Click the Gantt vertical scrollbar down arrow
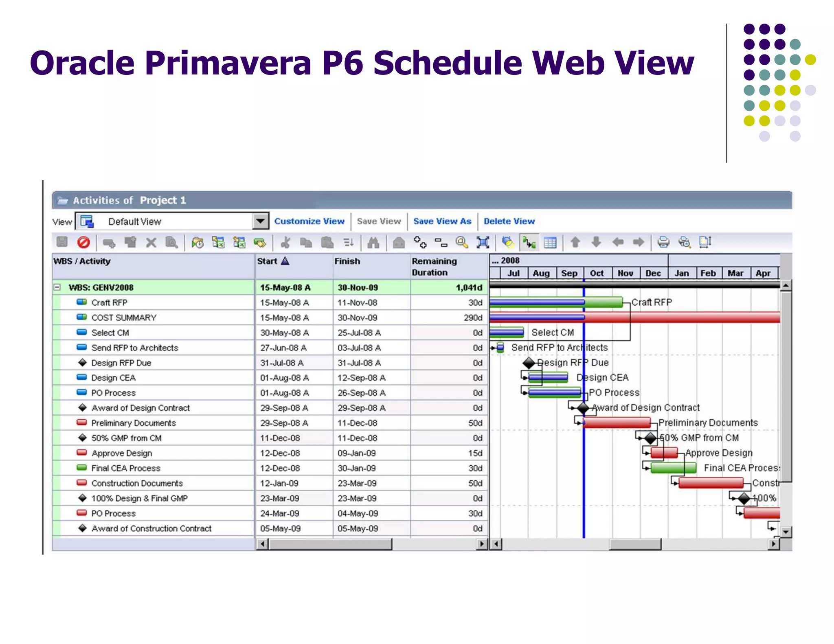Image resolution: width=834 pixels, height=644 pixels. click(x=786, y=532)
